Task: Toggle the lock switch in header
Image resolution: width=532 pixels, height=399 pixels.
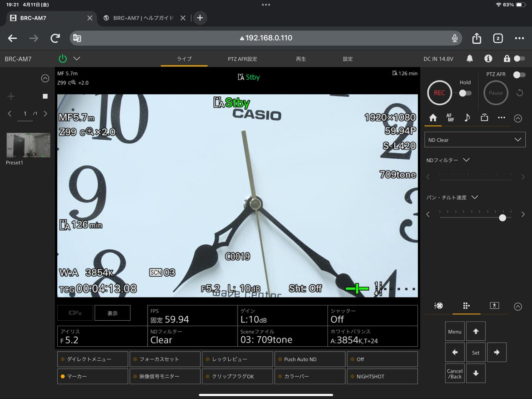Action: (519, 59)
